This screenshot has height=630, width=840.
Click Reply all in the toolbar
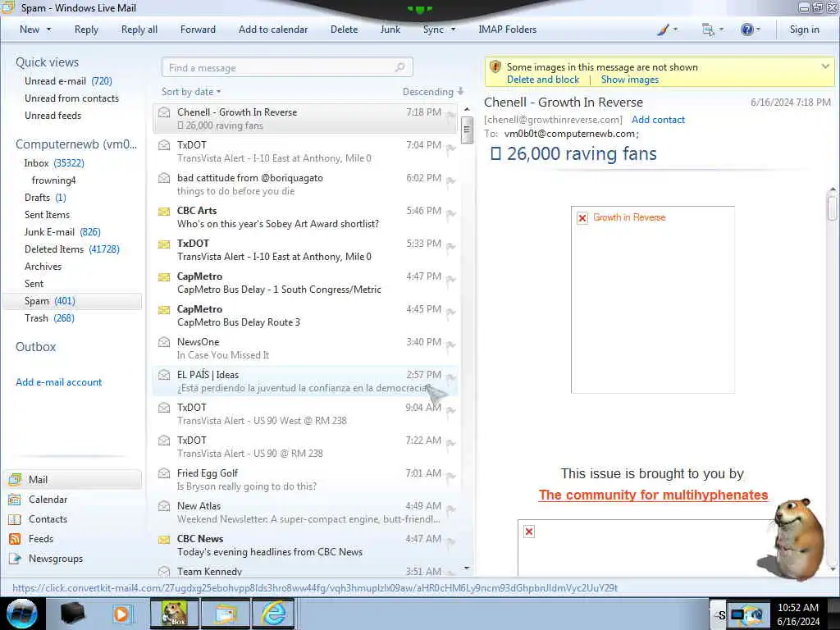point(139,30)
